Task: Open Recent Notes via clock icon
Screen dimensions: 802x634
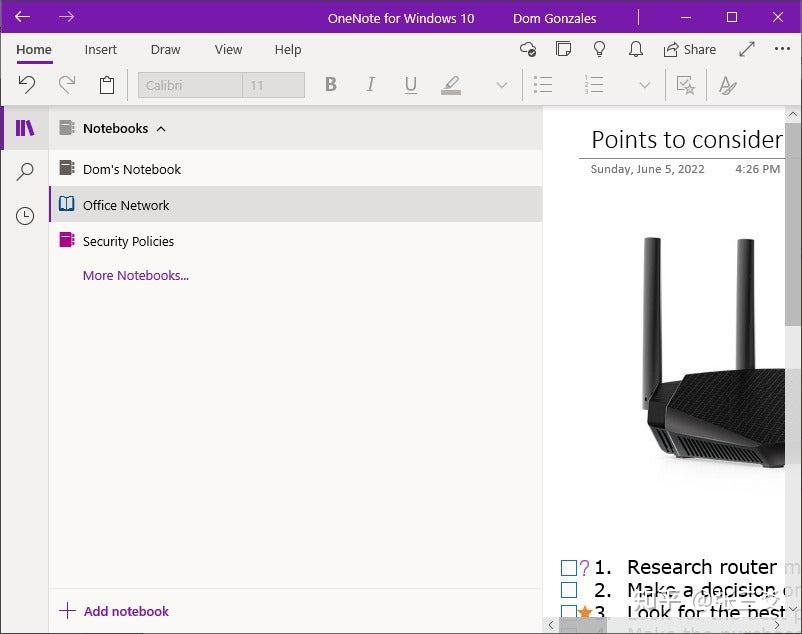Action: (x=24, y=216)
